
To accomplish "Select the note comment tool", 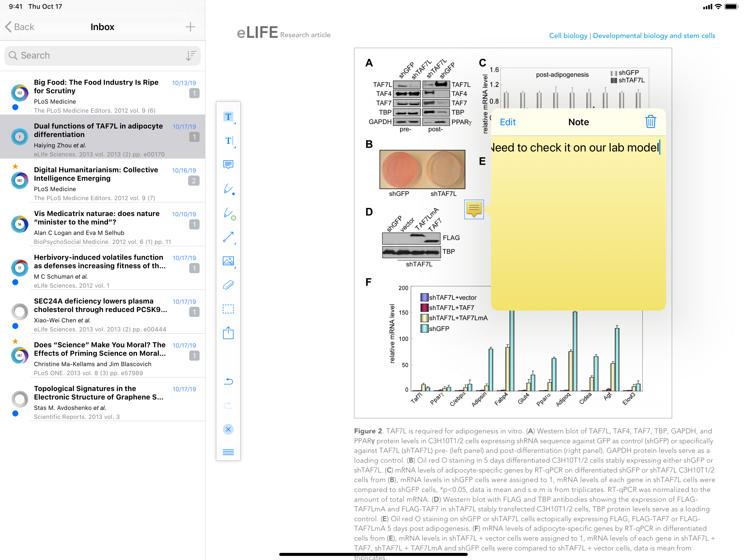I will click(x=228, y=165).
